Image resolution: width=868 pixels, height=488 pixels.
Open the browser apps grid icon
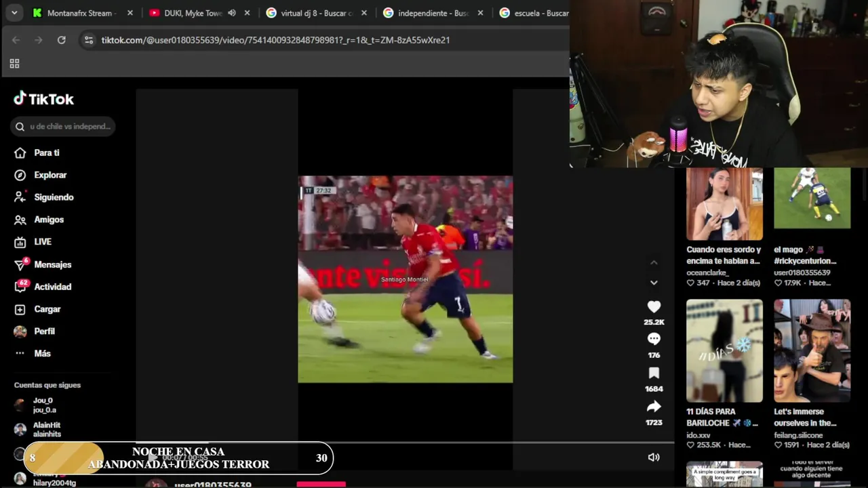click(14, 64)
